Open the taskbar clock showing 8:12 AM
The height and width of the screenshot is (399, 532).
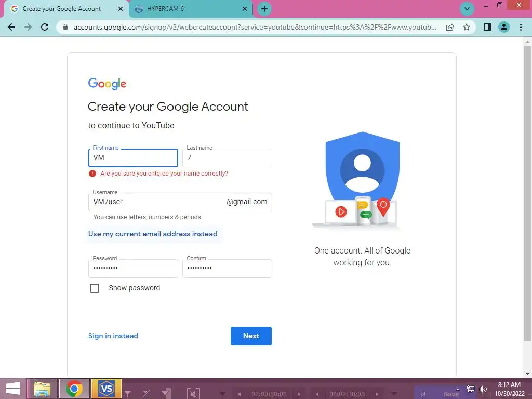click(509, 389)
